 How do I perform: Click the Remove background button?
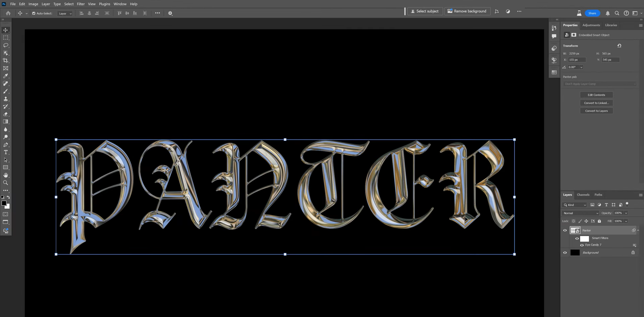(x=467, y=11)
